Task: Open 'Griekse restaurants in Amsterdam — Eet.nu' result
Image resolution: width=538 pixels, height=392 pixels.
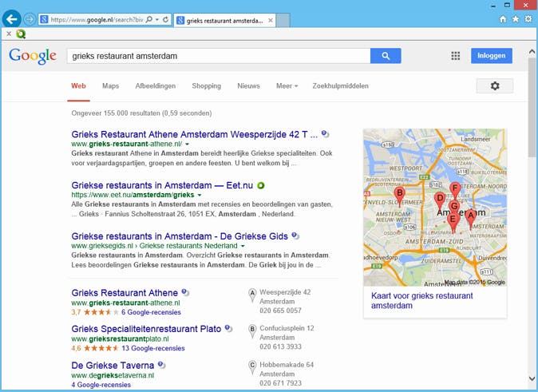Action: (x=162, y=185)
